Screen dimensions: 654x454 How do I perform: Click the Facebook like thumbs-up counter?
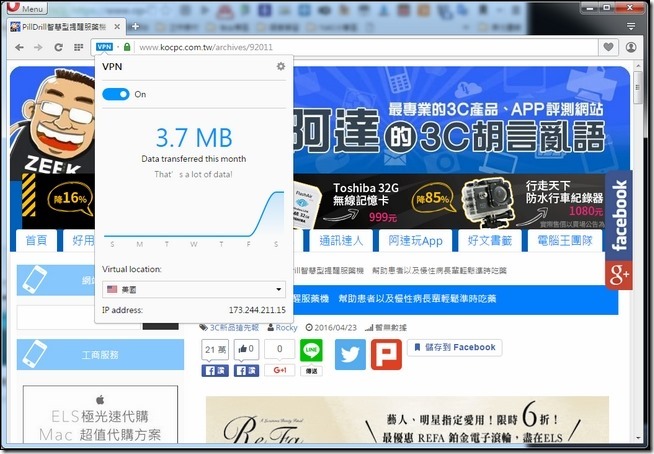(x=246, y=349)
